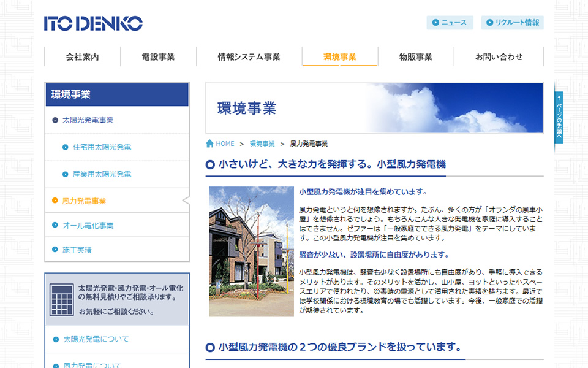The height and width of the screenshot is (368, 588).
Task: Go to HOME breadcrumb link
Action: pyautogui.click(x=225, y=144)
